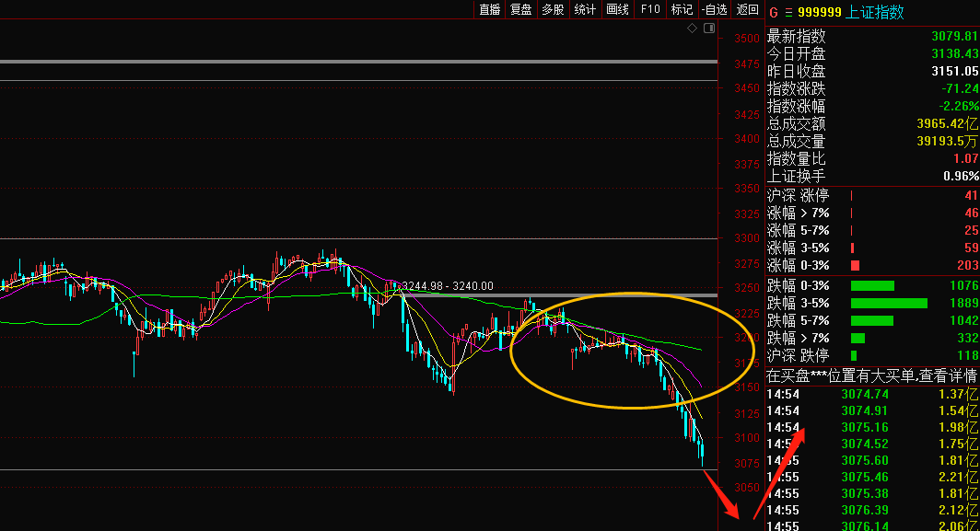Select the 指数涨跌 value -71.24
980x531 pixels.
tap(958, 88)
